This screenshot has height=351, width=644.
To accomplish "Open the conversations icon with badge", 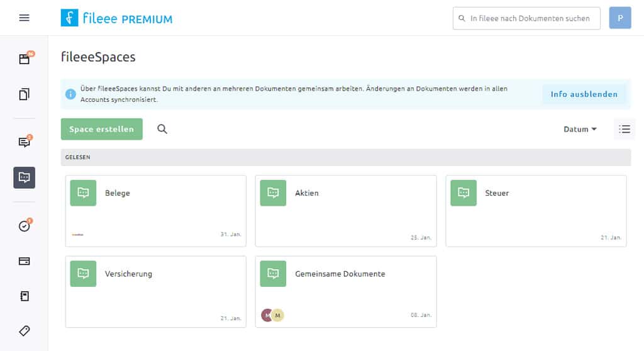I will 25,142.
